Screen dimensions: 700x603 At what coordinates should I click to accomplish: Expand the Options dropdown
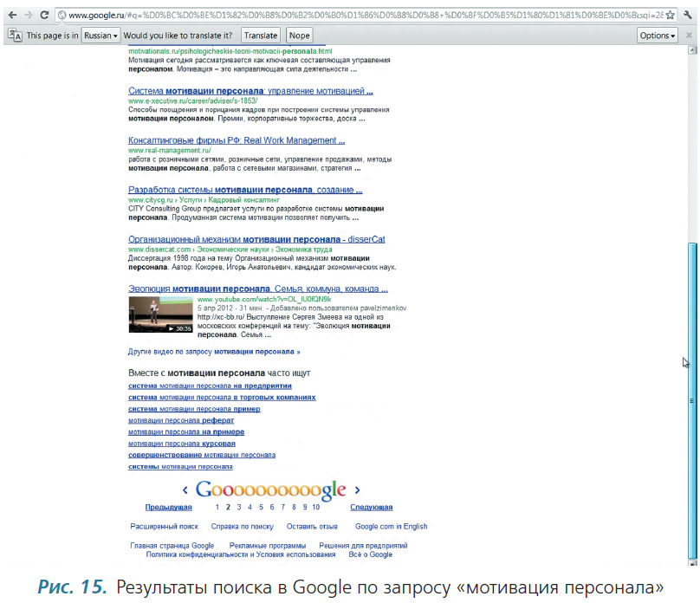tap(658, 36)
